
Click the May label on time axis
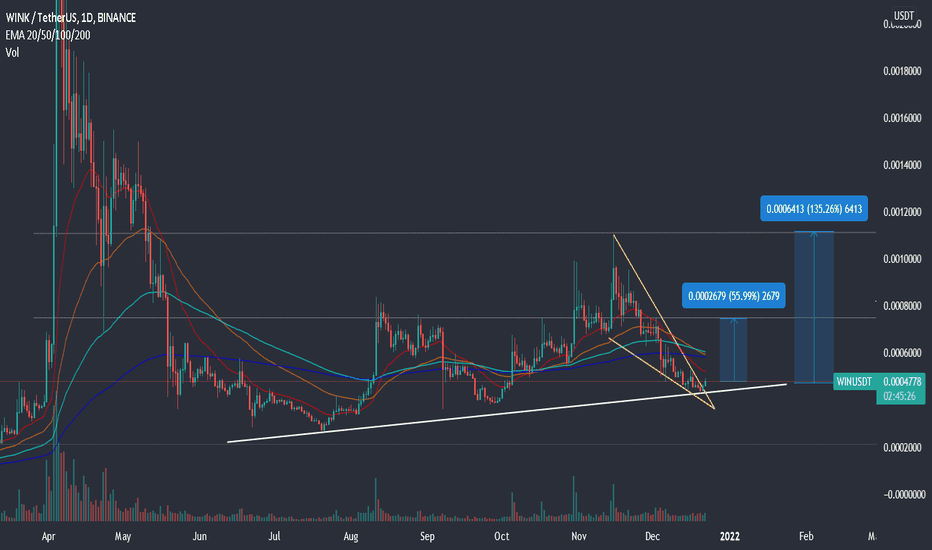pyautogui.click(x=123, y=536)
